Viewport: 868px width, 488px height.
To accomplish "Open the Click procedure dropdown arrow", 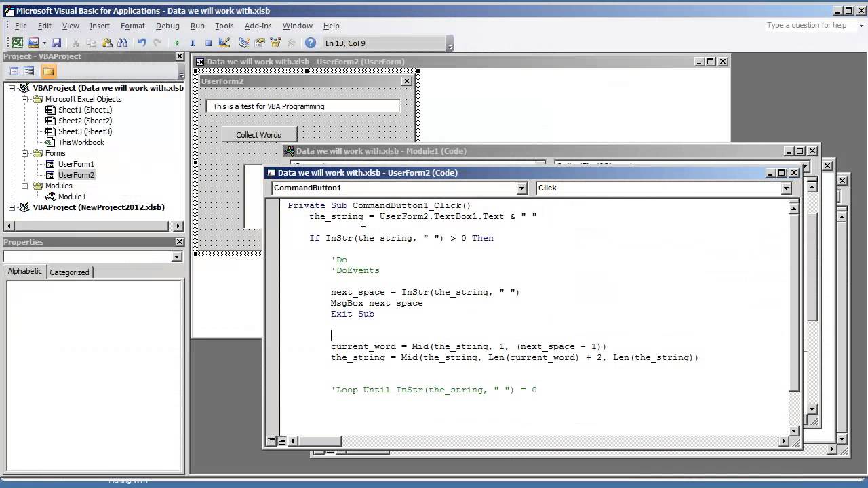I will click(x=786, y=188).
